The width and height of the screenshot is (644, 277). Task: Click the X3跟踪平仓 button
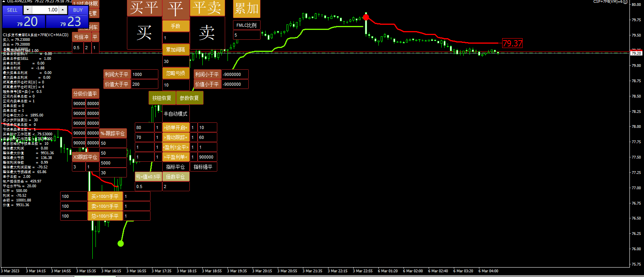pos(85,157)
